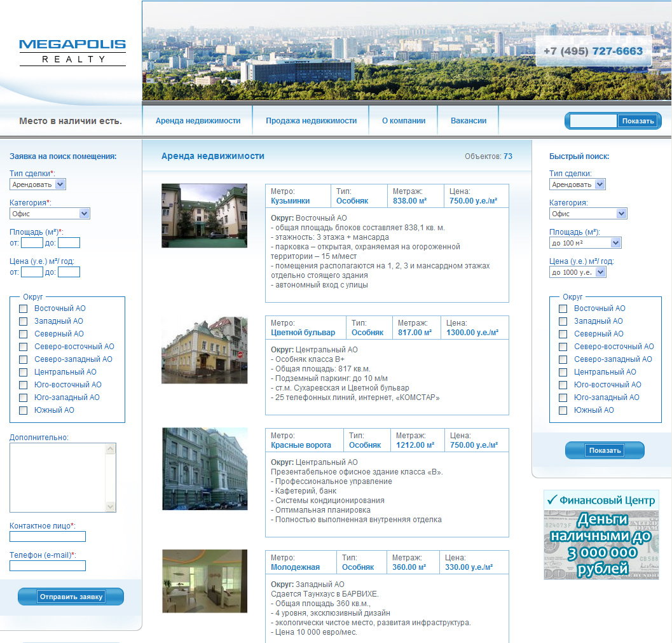Click the Цветной бульвар listing photo

coord(205,350)
